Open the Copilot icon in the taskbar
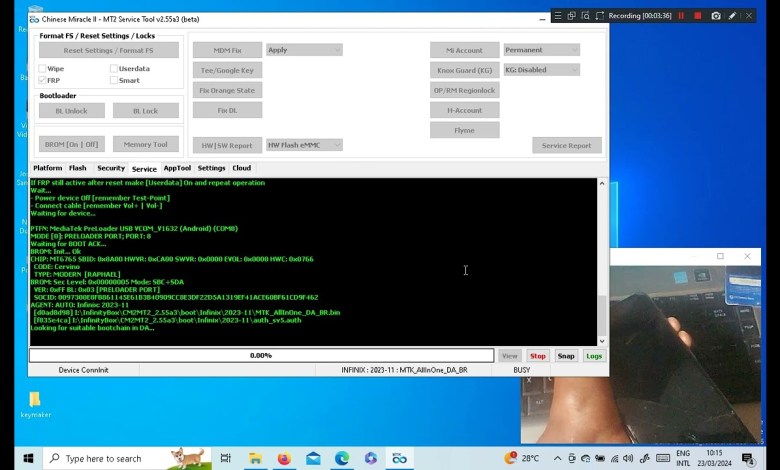 [x=371, y=458]
